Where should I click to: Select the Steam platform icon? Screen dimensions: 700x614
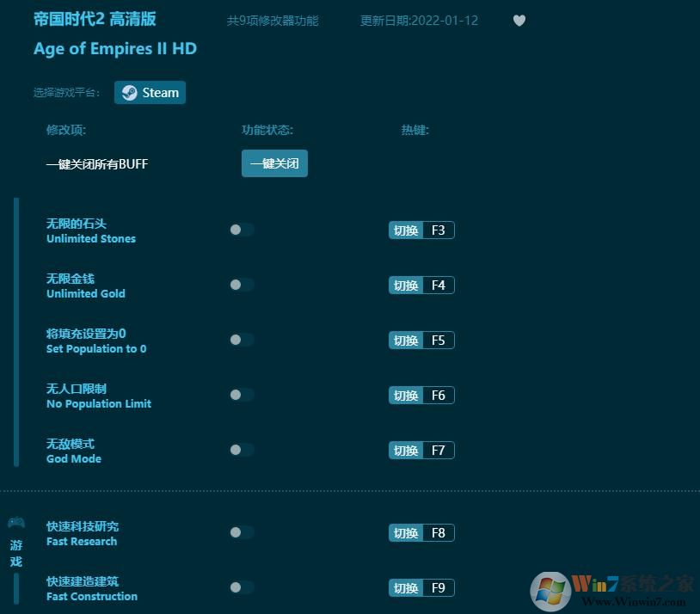[131, 92]
